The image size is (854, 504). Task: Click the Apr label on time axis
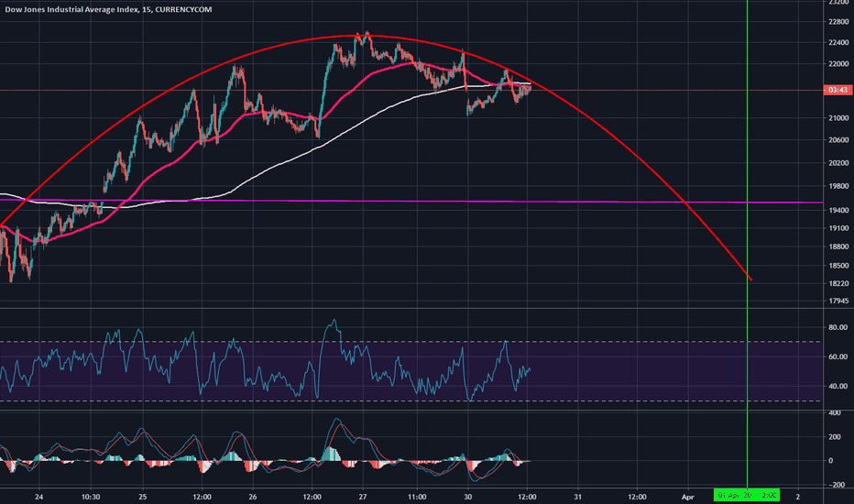(x=688, y=497)
